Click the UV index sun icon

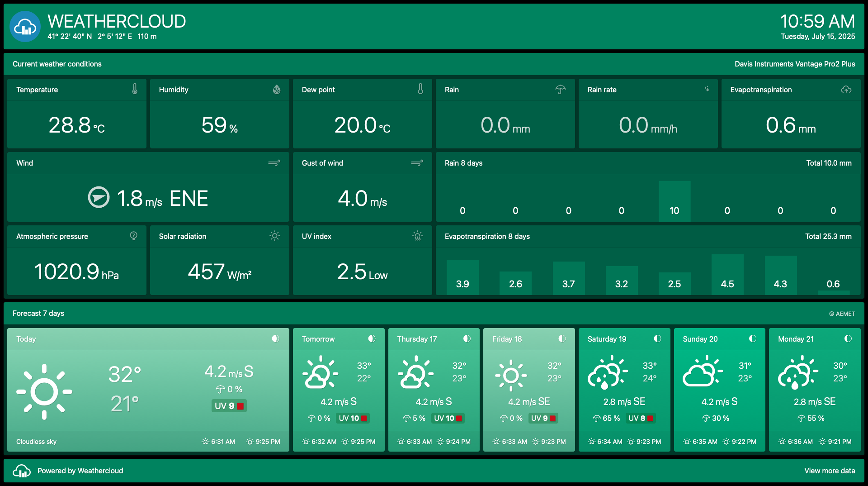click(418, 236)
